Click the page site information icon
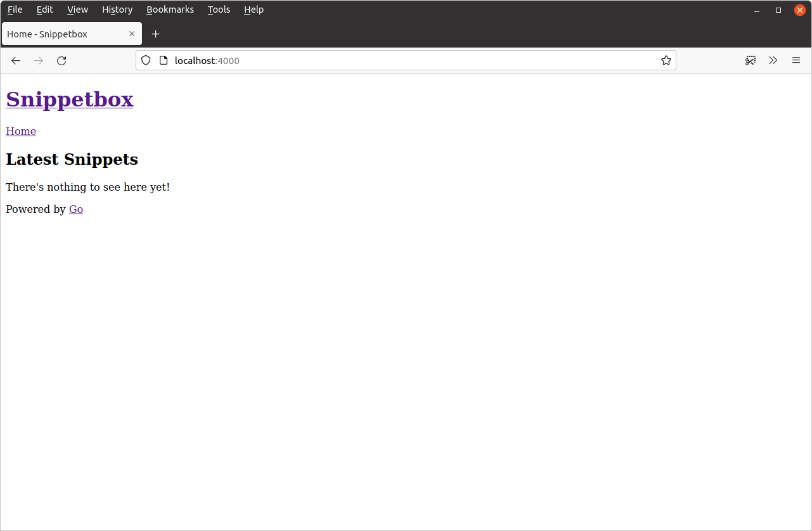 163,61
